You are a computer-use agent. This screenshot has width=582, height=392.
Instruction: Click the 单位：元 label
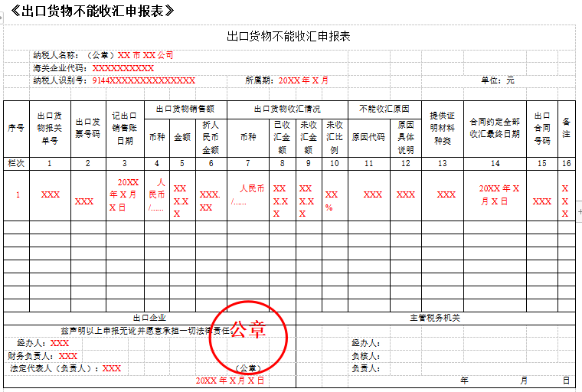point(497,80)
